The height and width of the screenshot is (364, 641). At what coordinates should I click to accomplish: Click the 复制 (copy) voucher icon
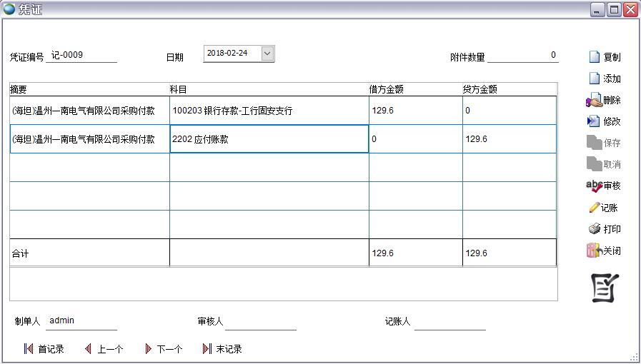coord(594,57)
